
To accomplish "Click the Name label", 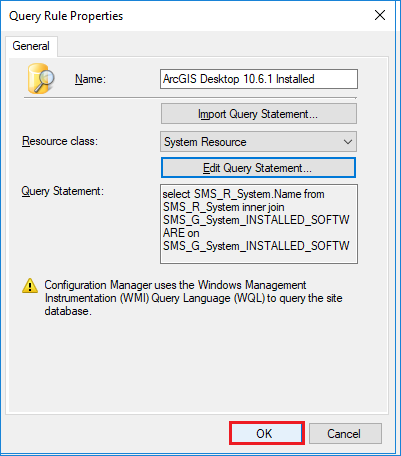I will click(90, 79).
